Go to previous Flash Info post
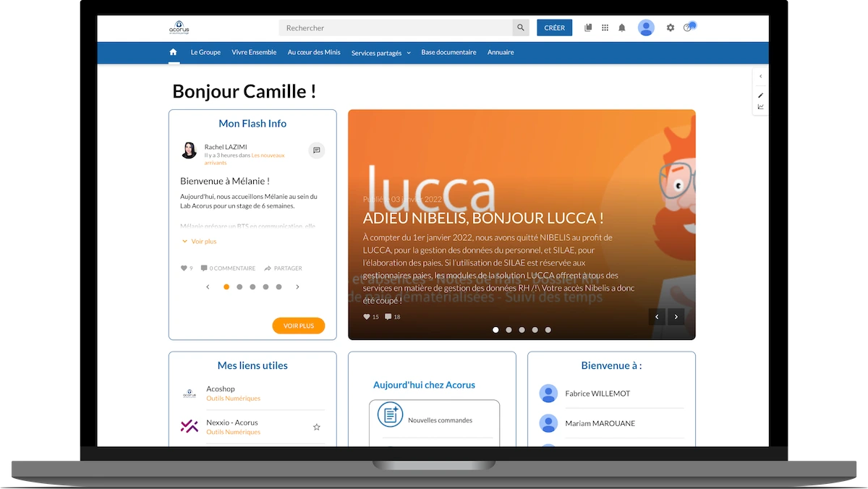This screenshot has width=868, height=489. pyautogui.click(x=208, y=287)
